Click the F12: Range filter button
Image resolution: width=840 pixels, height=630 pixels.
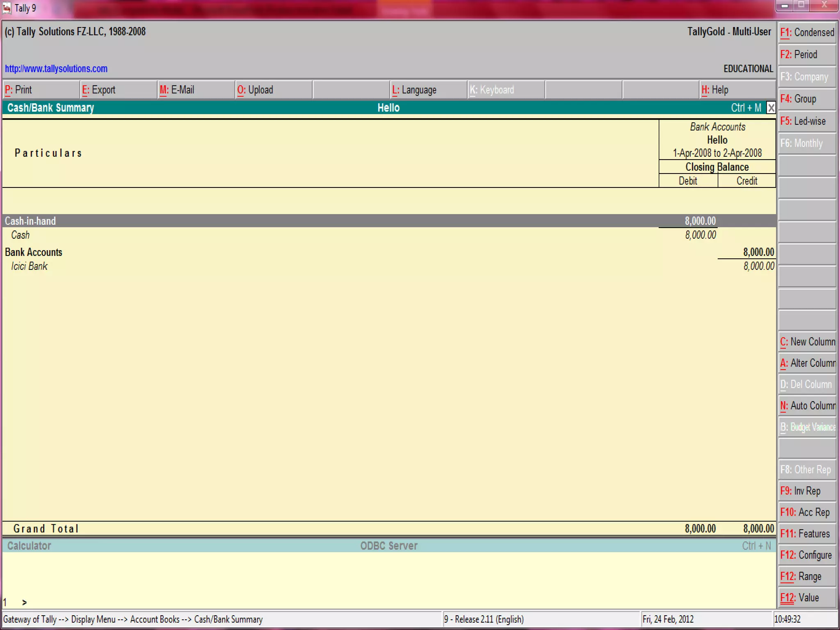(x=807, y=576)
